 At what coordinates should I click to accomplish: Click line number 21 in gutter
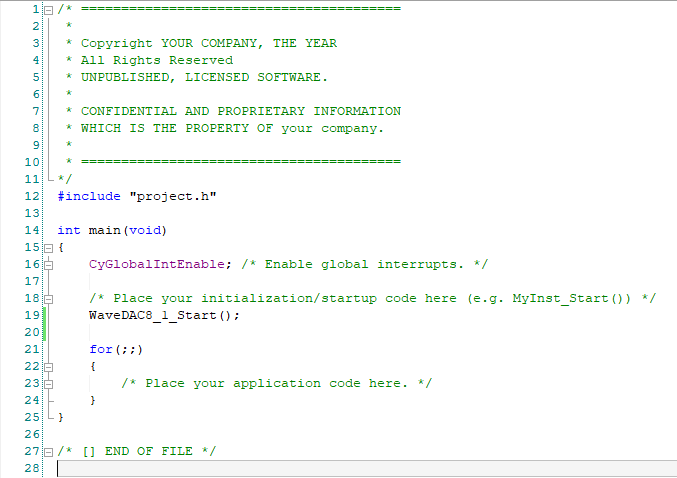coord(32,349)
